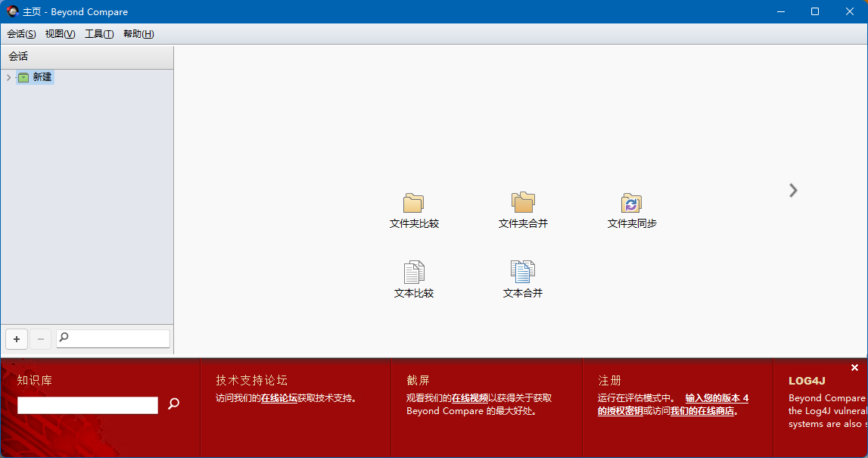The width and height of the screenshot is (868, 458).
Task: Open the 视图(V) menu
Action: point(60,34)
